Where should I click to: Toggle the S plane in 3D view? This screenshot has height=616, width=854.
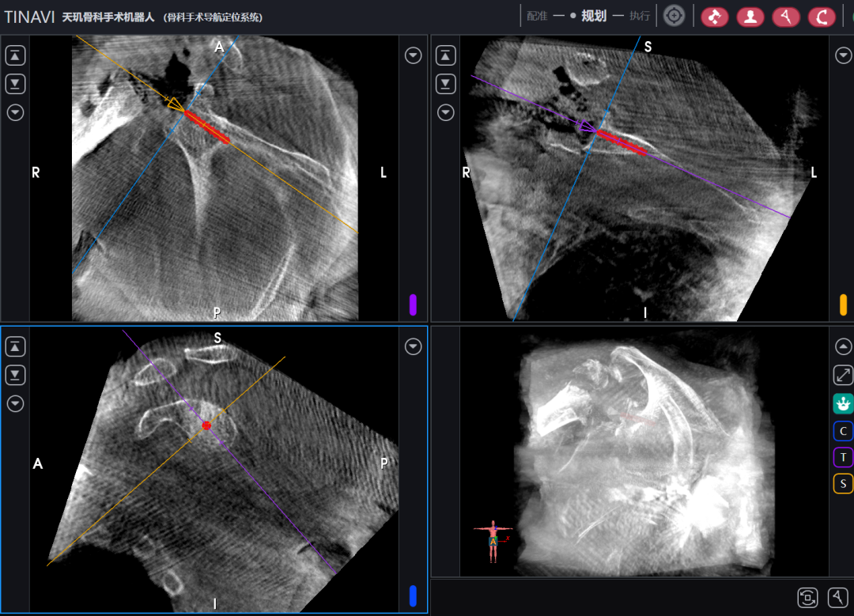pos(843,483)
